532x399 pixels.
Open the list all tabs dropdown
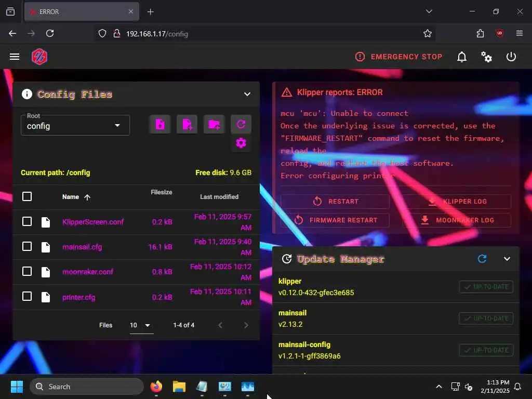429,11
